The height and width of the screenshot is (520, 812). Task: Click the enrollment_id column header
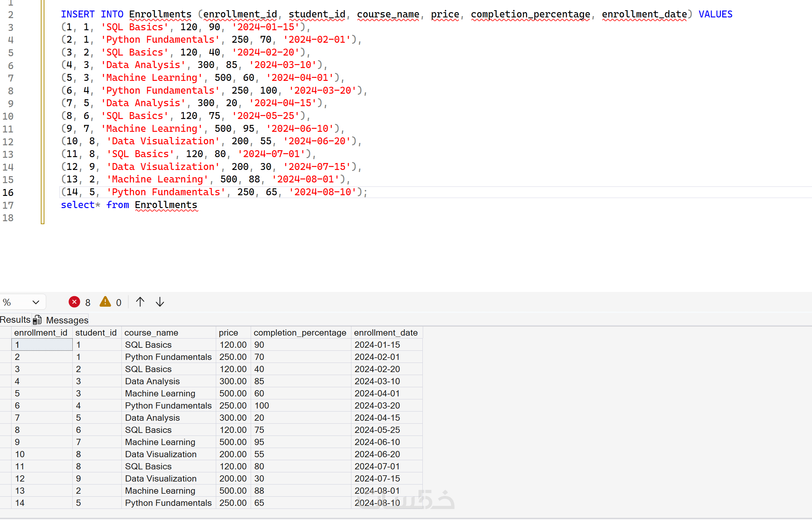point(40,333)
